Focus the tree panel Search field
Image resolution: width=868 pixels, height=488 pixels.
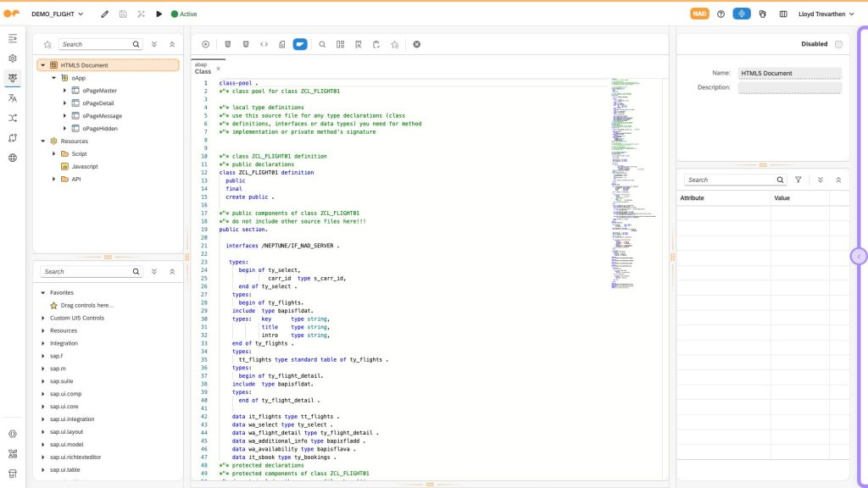pyautogui.click(x=100, y=44)
